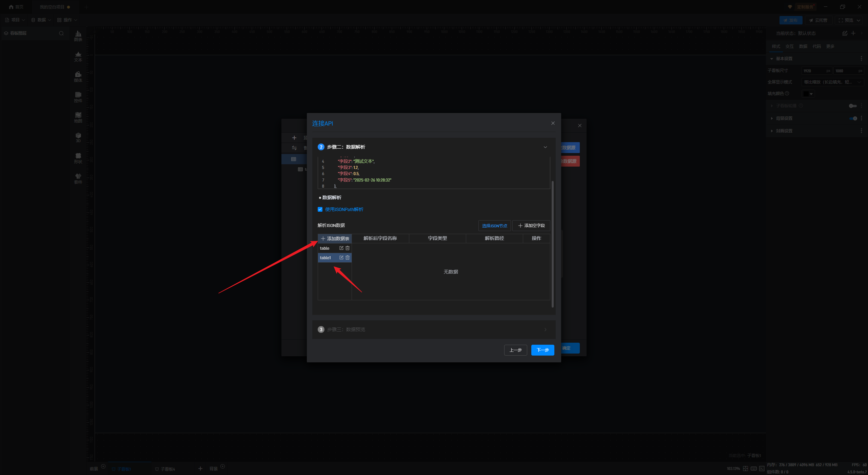Image resolution: width=868 pixels, height=475 pixels.
Task: Open the 媒体 component category
Action: coord(78,77)
